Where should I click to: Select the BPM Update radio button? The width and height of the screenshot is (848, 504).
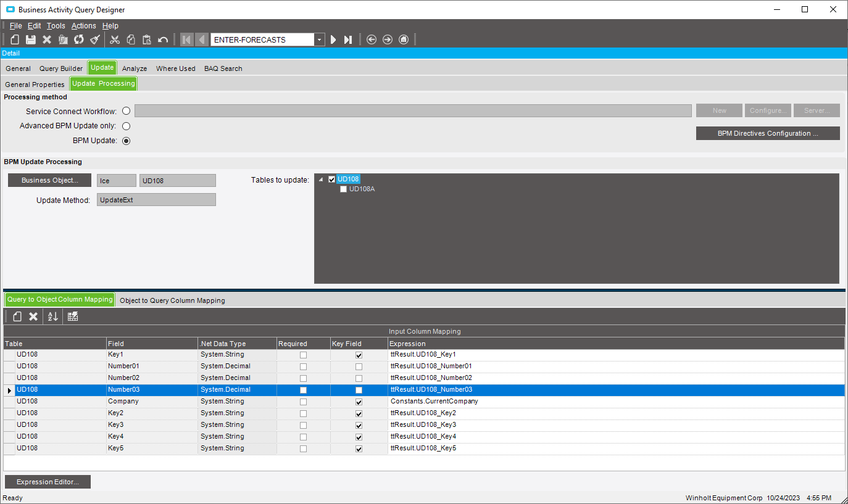click(x=126, y=141)
